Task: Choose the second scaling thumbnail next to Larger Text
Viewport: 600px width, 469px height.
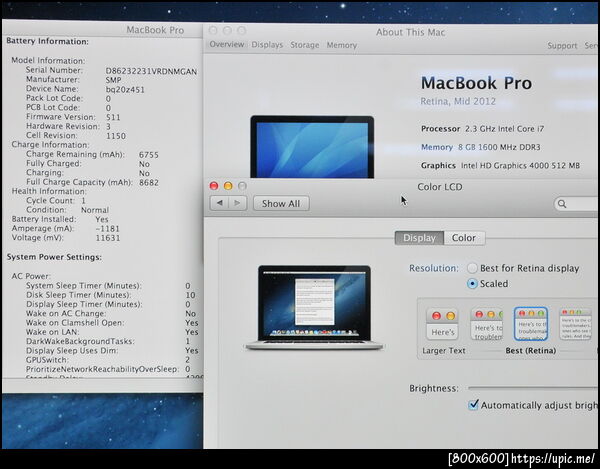Action: [x=486, y=324]
